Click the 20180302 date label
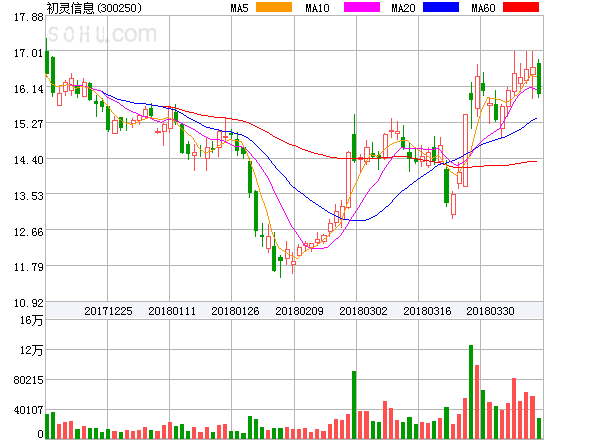600x440 pixels. 363,311
